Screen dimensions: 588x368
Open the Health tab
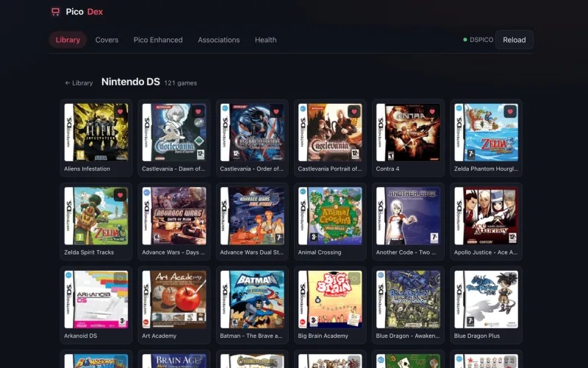265,40
